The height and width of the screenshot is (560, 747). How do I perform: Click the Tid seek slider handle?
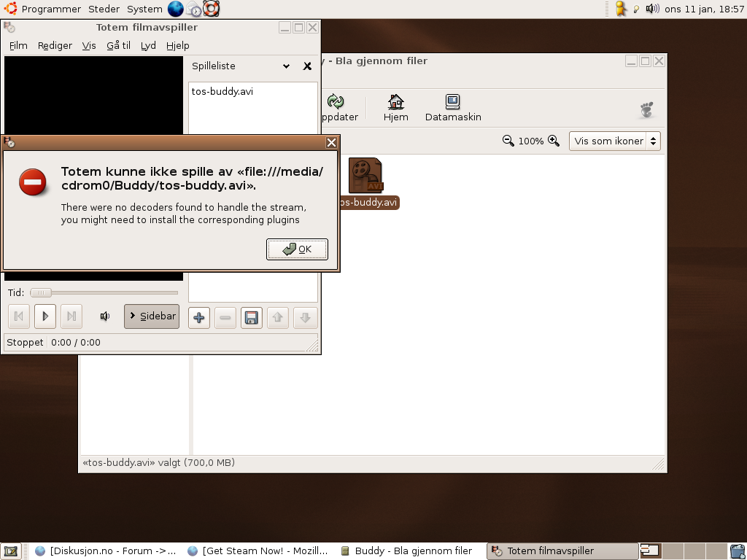pyautogui.click(x=41, y=292)
